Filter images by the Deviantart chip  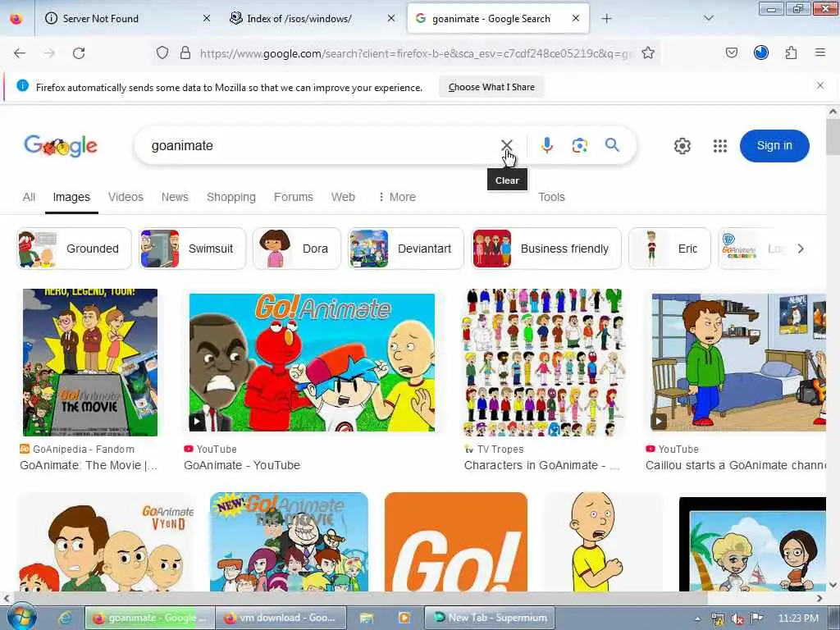405,249
